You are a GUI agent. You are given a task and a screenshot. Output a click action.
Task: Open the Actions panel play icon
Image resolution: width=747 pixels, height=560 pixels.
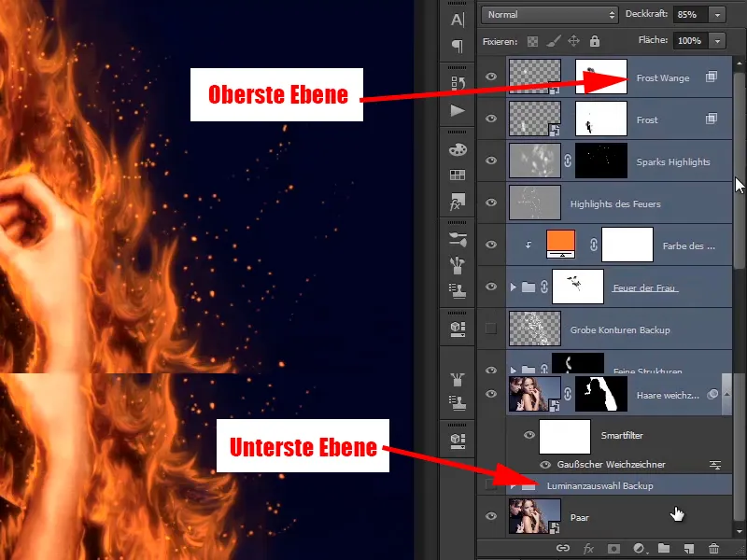tap(458, 110)
